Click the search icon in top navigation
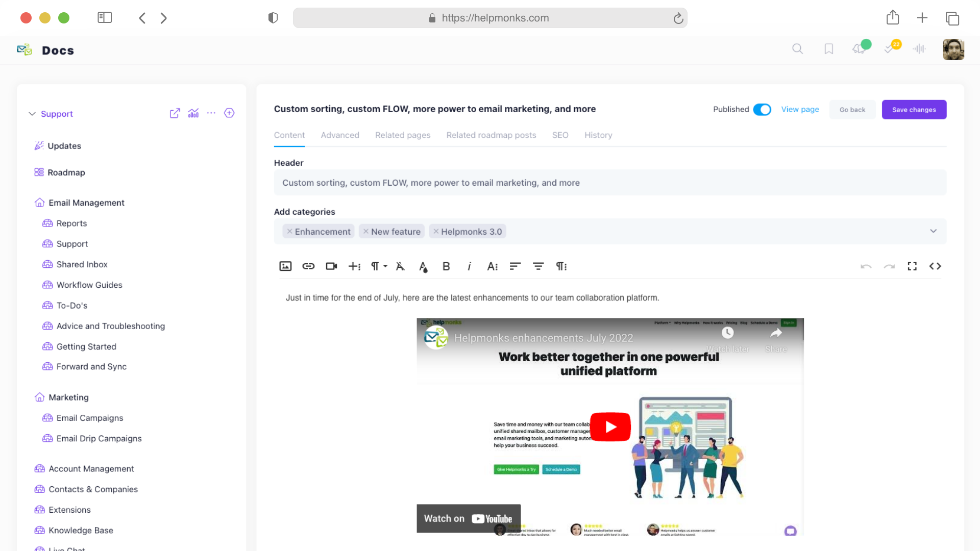This screenshot has width=980, height=551. pos(798,49)
